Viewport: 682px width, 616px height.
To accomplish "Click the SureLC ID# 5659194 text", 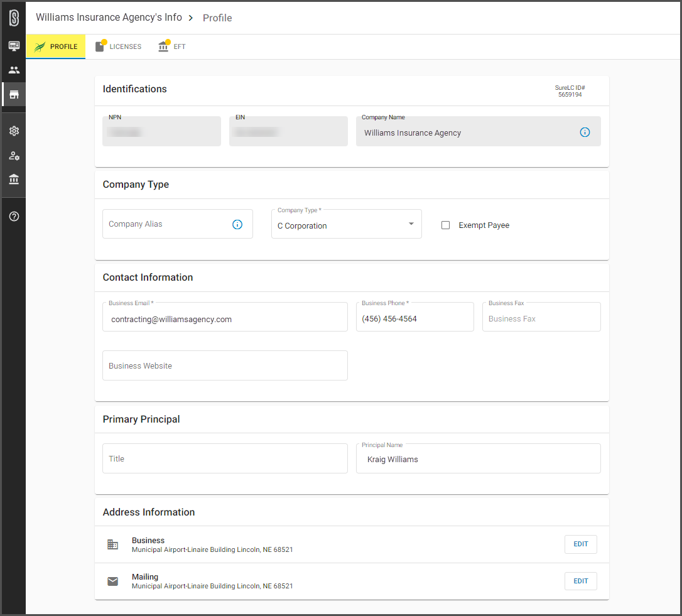I will [570, 91].
